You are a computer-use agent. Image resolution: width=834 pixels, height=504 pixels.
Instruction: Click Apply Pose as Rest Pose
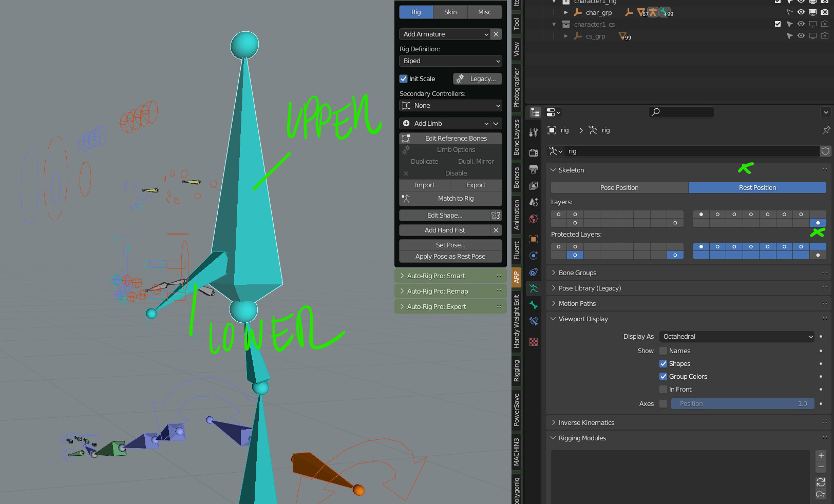(450, 257)
